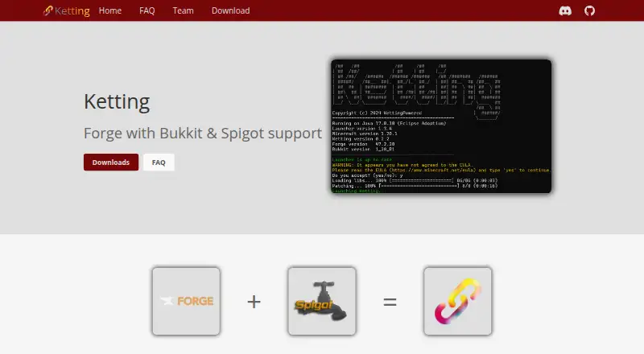Open the Team nav item
Image resolution: width=644 pixels, height=354 pixels.
tap(183, 10)
